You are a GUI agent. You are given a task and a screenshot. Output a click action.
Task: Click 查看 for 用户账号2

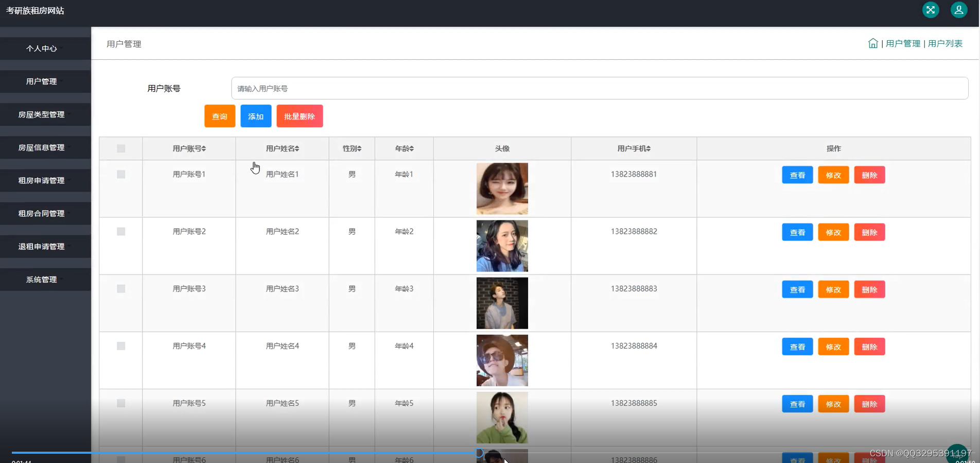pyautogui.click(x=797, y=232)
